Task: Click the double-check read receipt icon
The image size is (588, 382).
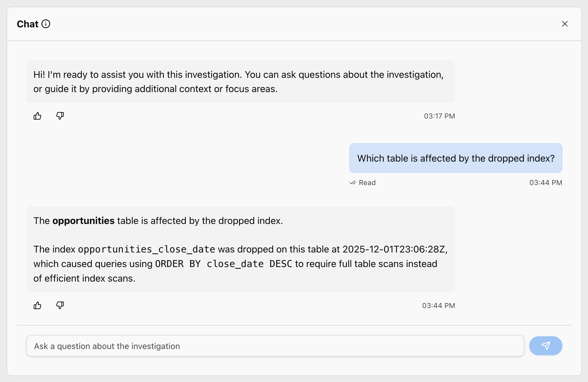Action: pos(353,183)
